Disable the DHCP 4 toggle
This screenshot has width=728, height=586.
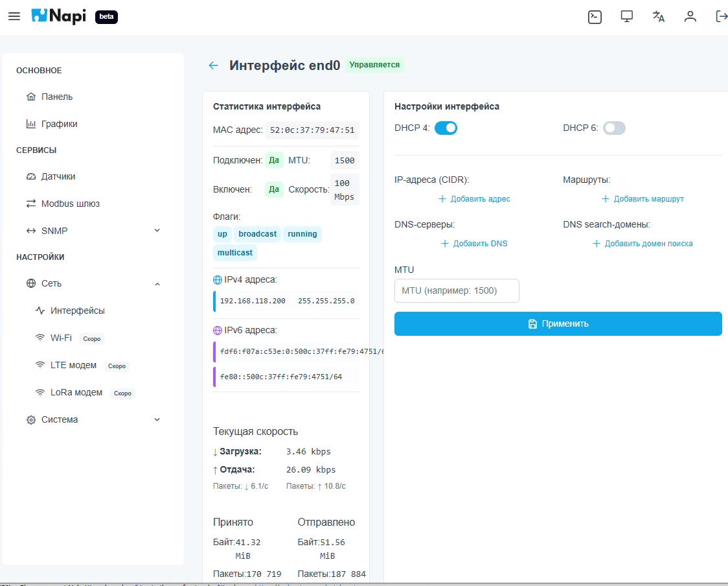pyautogui.click(x=446, y=128)
